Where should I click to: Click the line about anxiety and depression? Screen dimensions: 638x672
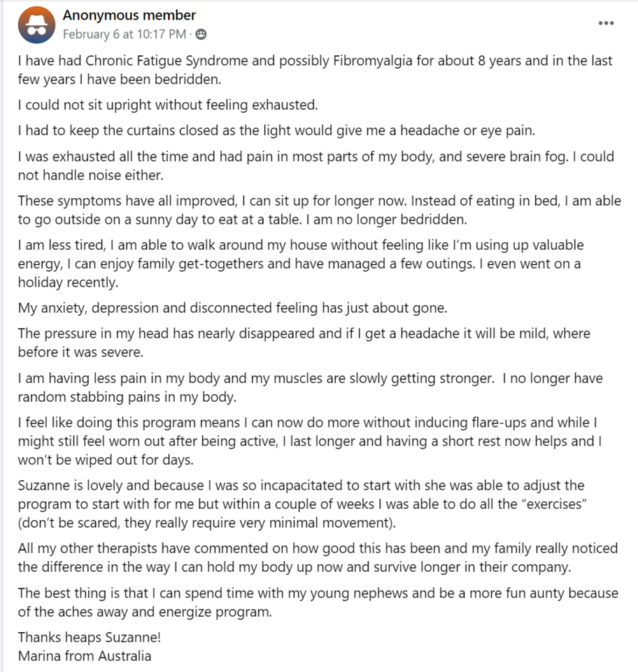[x=232, y=308]
